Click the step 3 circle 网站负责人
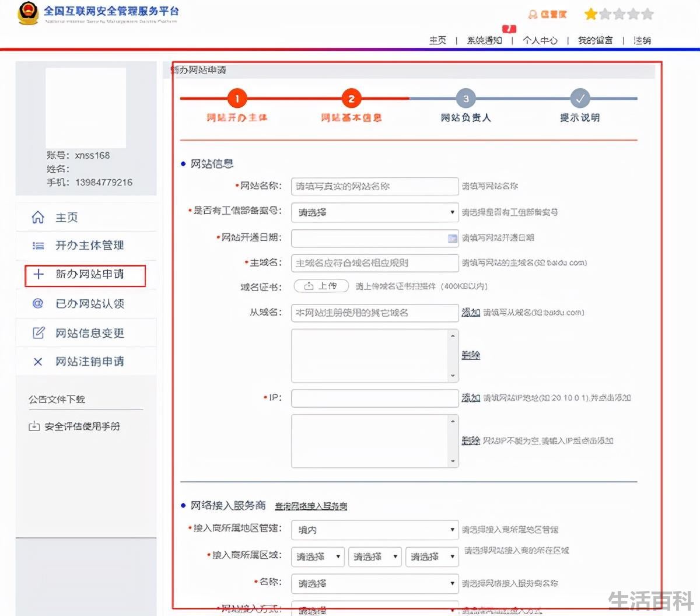700x616 pixels. tap(466, 99)
